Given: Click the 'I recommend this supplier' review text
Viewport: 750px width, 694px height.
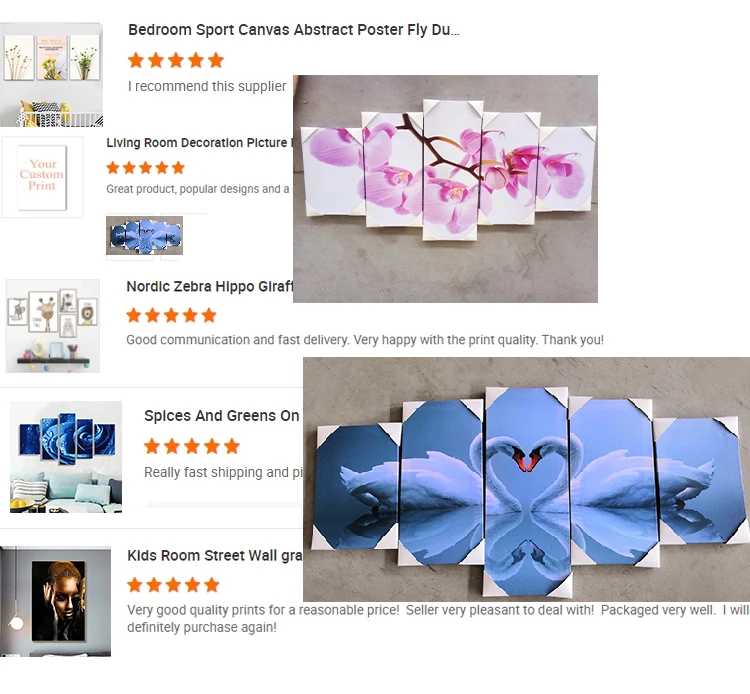Looking at the screenshot, I should [x=207, y=86].
